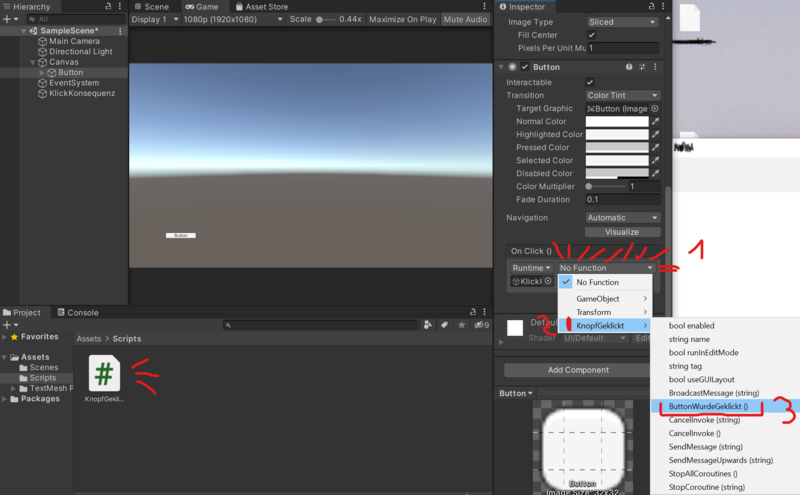This screenshot has width=800, height=495.
Task: Click the Normal Color eyedropper icon
Action: (656, 121)
